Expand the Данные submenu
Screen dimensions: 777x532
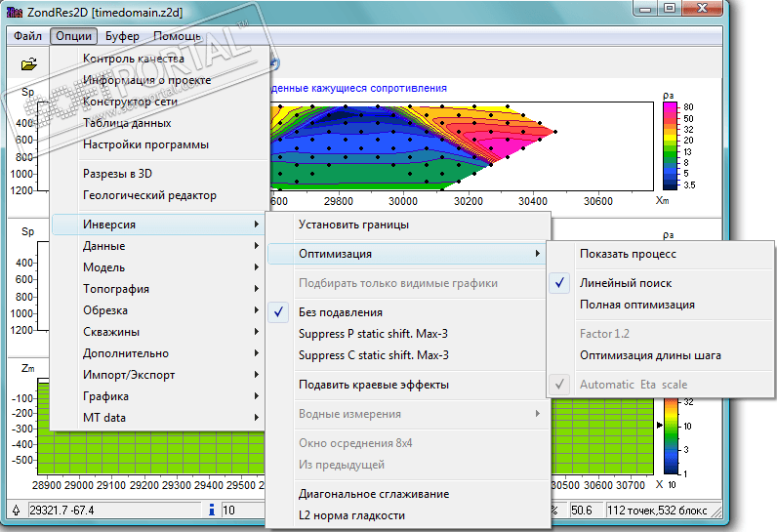[158, 246]
